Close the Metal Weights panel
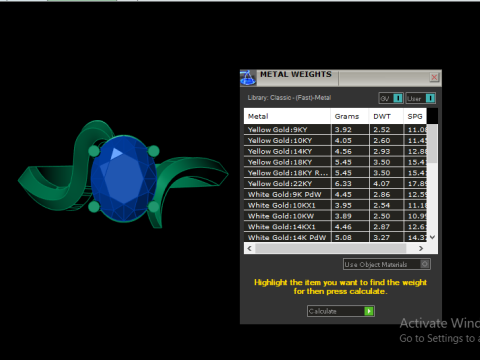480x360 pixels. point(434,77)
